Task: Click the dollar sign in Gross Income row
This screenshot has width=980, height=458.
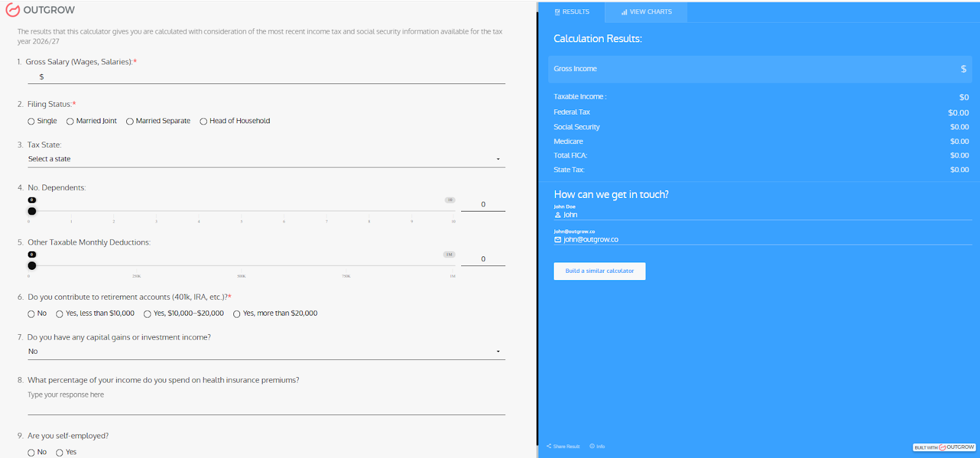Action: (963, 69)
